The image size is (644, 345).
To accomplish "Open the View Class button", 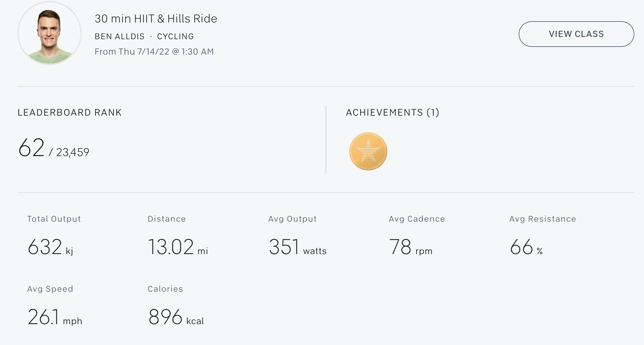I will point(576,34).
